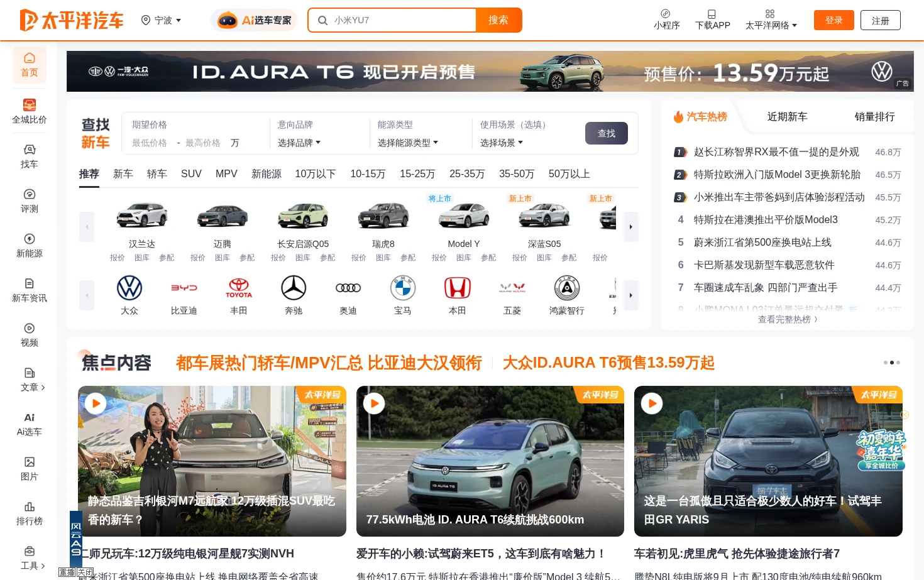Open the Model Y car thumbnail
This screenshot has width=924, height=580.
tap(464, 216)
